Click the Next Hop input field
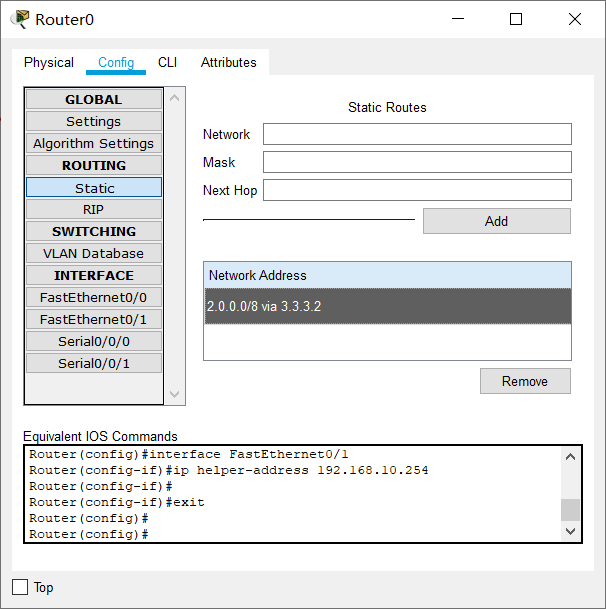 pyautogui.click(x=417, y=190)
